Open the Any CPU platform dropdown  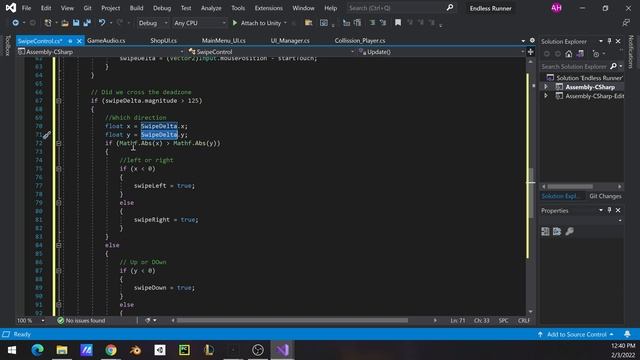click(199, 23)
